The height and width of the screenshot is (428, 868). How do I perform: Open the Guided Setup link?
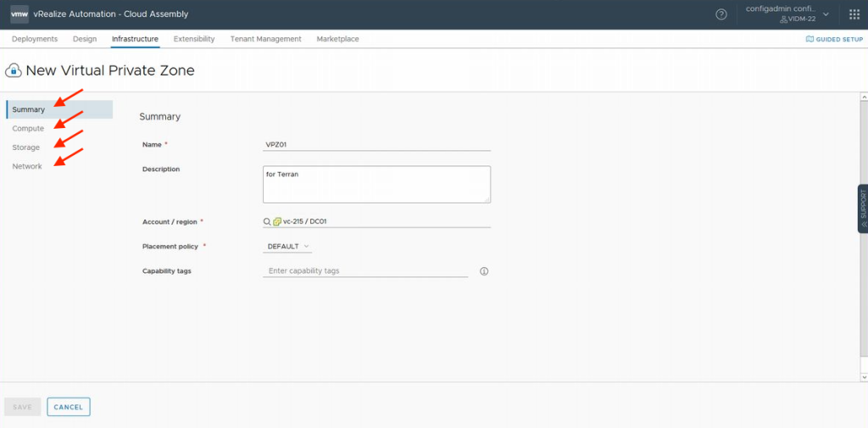click(x=834, y=39)
